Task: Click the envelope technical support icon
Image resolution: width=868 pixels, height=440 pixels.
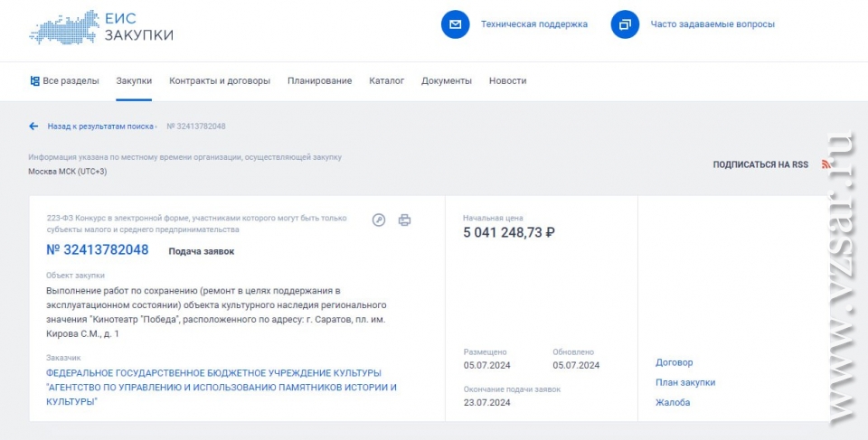Action: 455,24
